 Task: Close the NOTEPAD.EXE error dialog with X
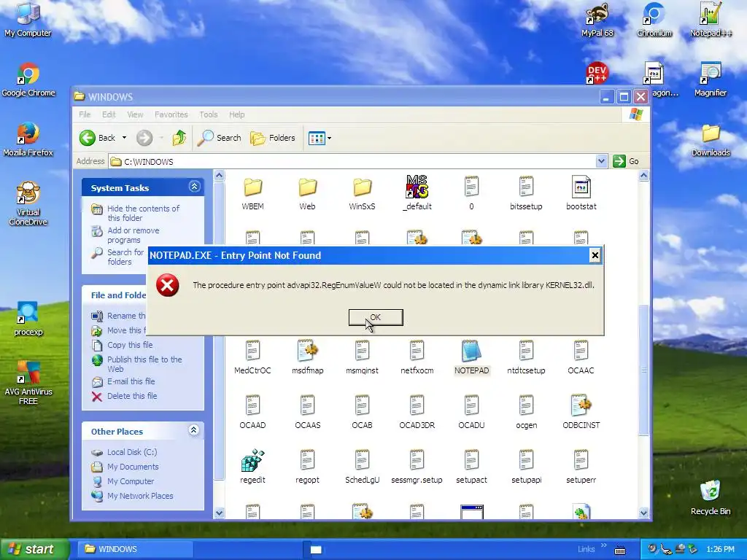tap(595, 256)
